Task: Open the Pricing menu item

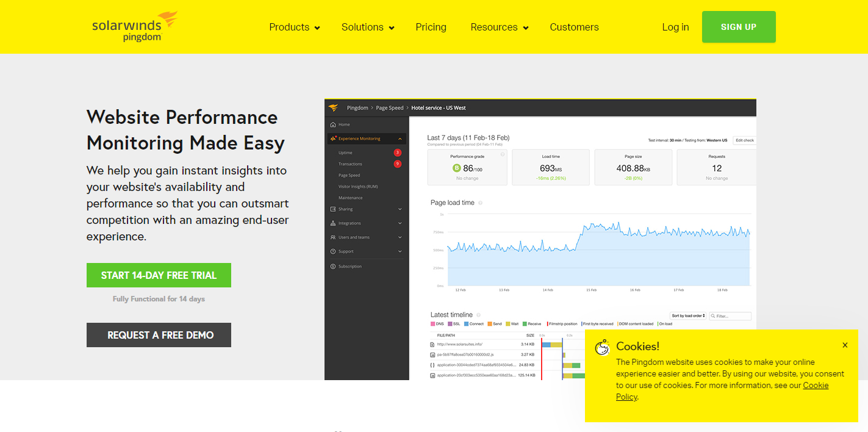Action: click(x=431, y=27)
